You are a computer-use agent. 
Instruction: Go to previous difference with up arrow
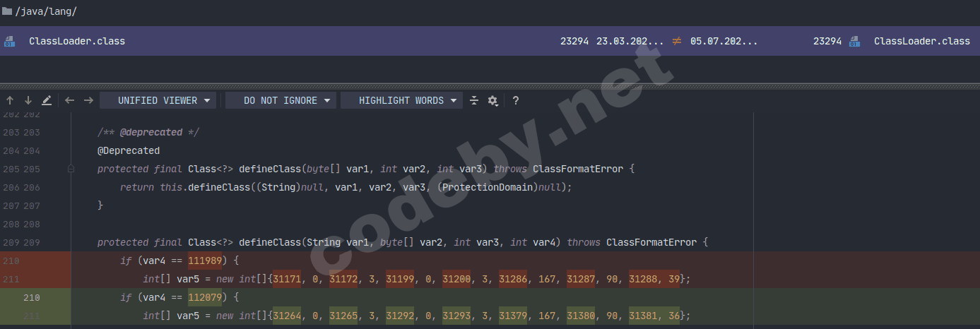click(x=10, y=100)
